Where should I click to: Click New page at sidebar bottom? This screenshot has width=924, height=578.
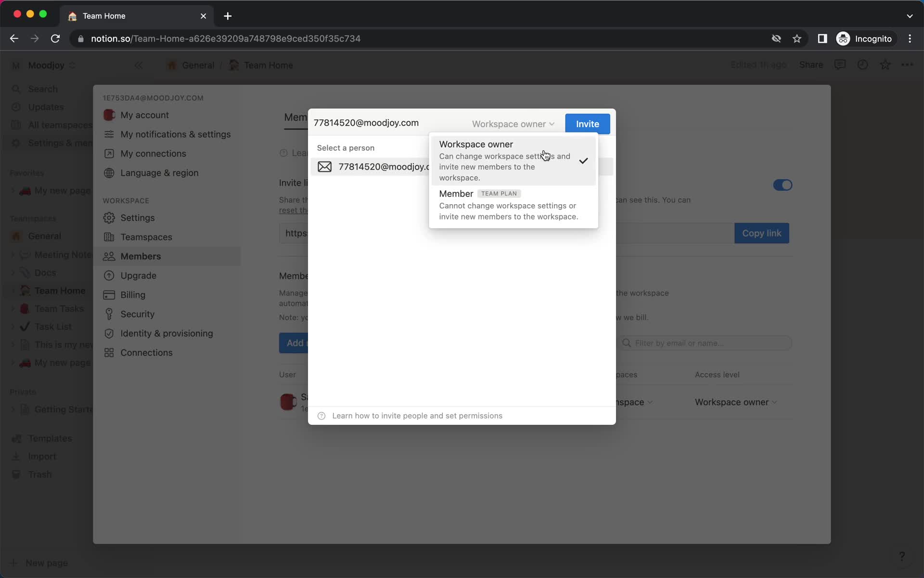pyautogui.click(x=46, y=563)
